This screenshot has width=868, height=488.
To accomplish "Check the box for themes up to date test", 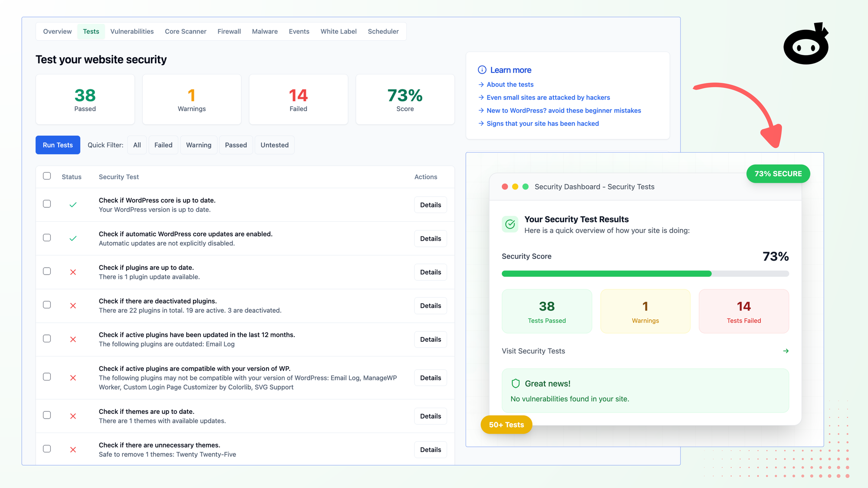I will [47, 415].
